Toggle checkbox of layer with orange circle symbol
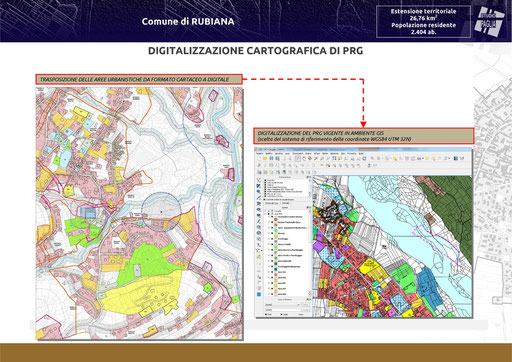The image size is (512, 362). tap(272, 217)
